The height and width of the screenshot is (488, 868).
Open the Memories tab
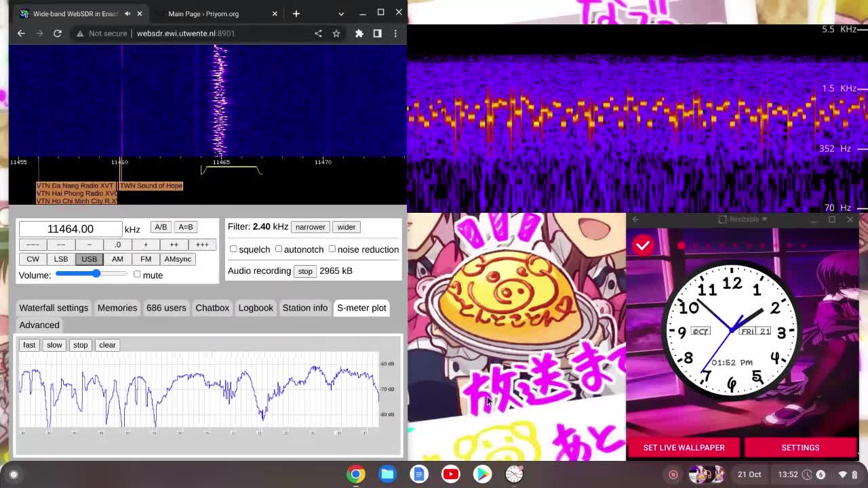click(x=117, y=308)
